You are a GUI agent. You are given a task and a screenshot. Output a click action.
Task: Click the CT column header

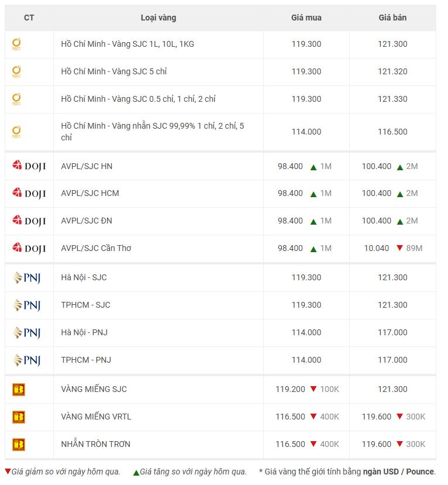29,18
